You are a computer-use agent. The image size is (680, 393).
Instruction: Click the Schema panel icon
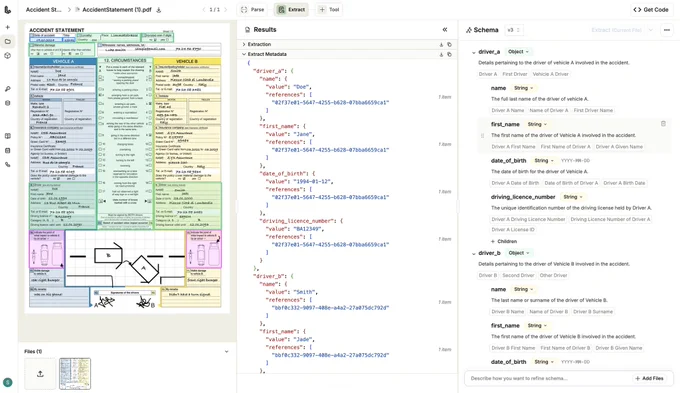pyautogui.click(x=469, y=30)
